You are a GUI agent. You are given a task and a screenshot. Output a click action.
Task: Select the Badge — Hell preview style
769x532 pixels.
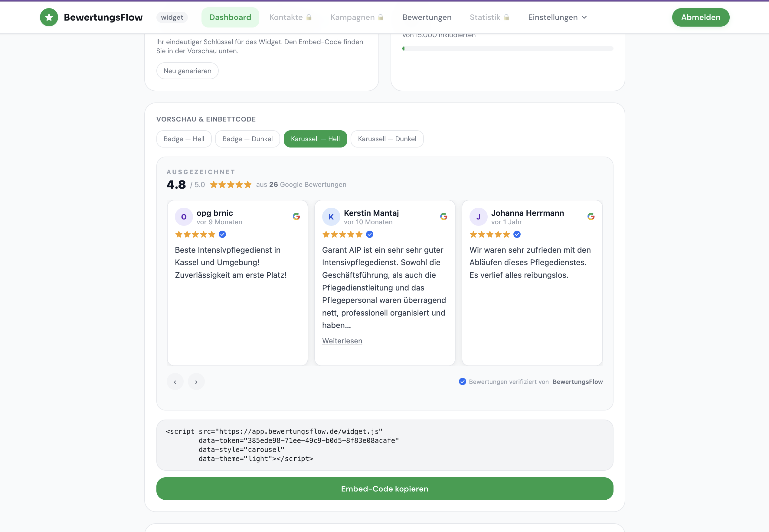pos(184,139)
